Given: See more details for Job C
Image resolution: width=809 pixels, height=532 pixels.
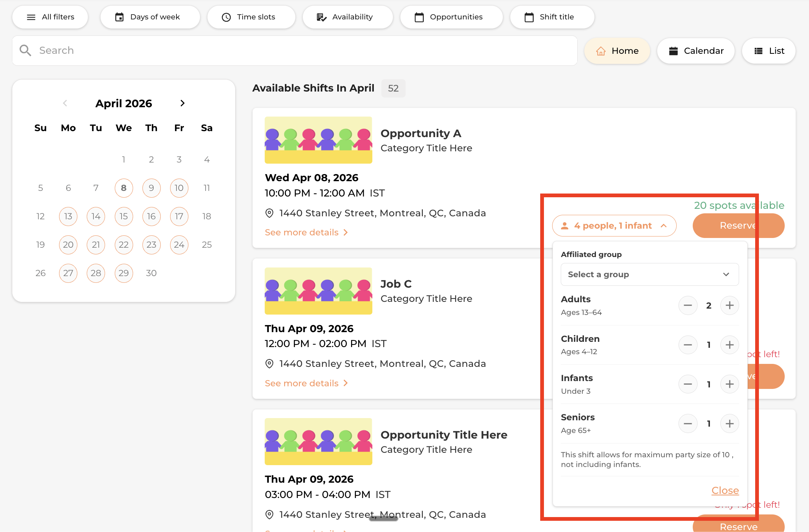Looking at the screenshot, I should click(x=306, y=383).
